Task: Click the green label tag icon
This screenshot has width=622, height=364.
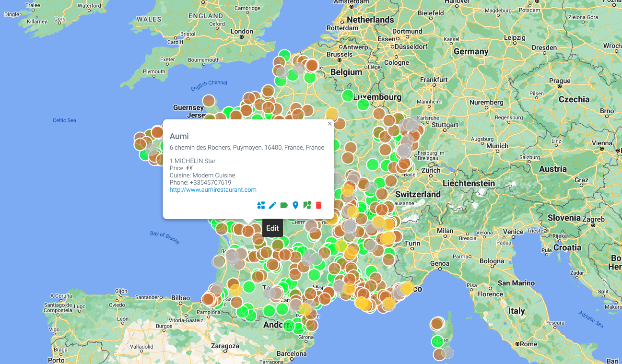Action: (x=284, y=205)
